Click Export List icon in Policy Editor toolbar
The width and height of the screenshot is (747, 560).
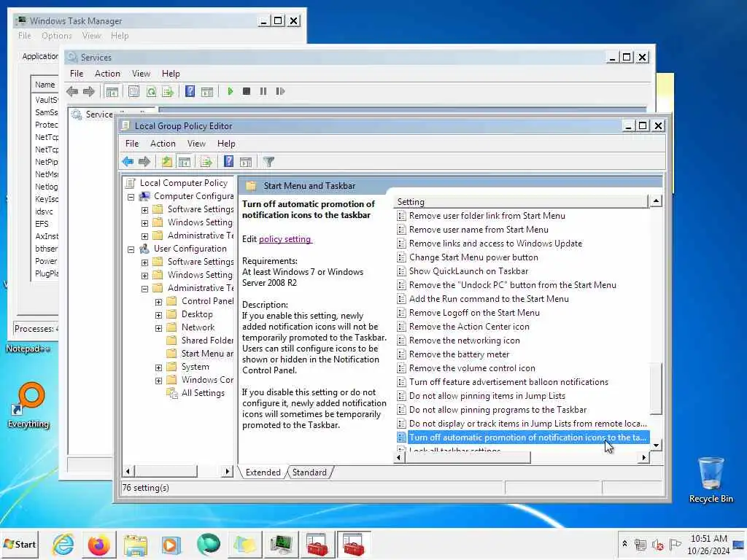click(206, 162)
